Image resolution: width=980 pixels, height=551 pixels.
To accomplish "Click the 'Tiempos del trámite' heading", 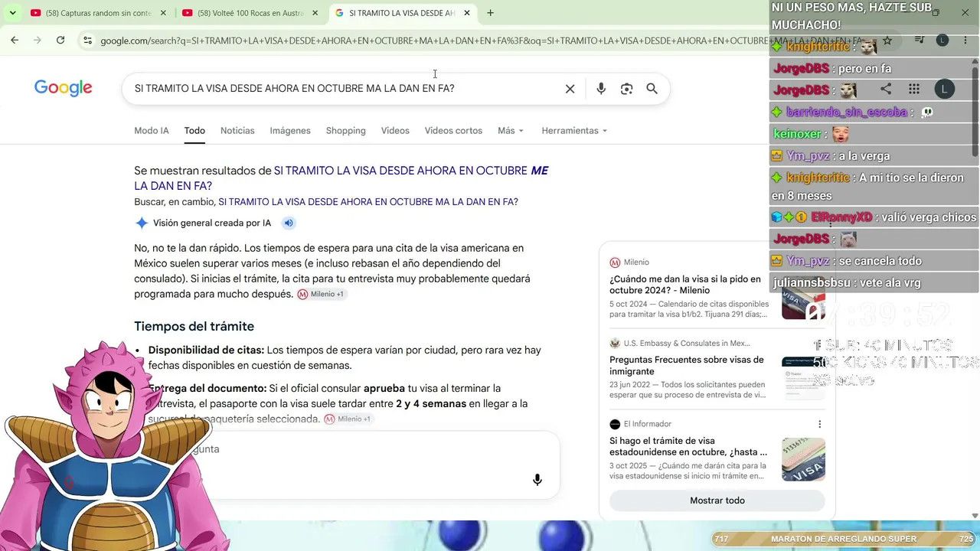I will (x=194, y=327).
